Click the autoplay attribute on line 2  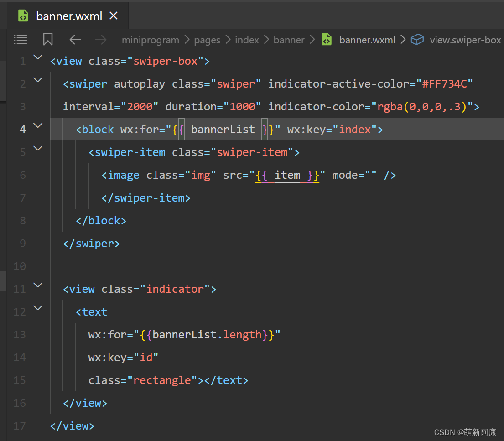(140, 84)
